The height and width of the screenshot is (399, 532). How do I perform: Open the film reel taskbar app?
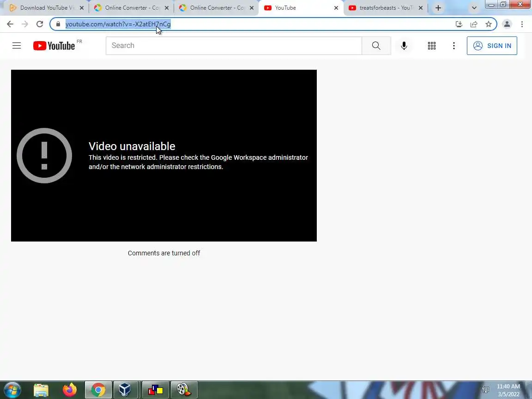click(183, 390)
